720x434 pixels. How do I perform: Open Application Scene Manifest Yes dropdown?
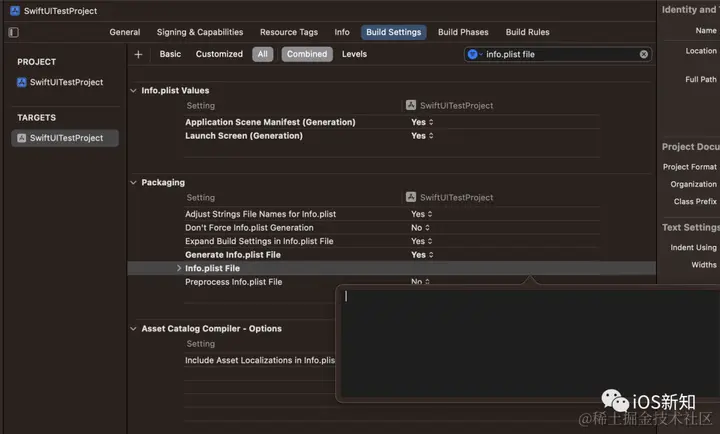(422, 122)
